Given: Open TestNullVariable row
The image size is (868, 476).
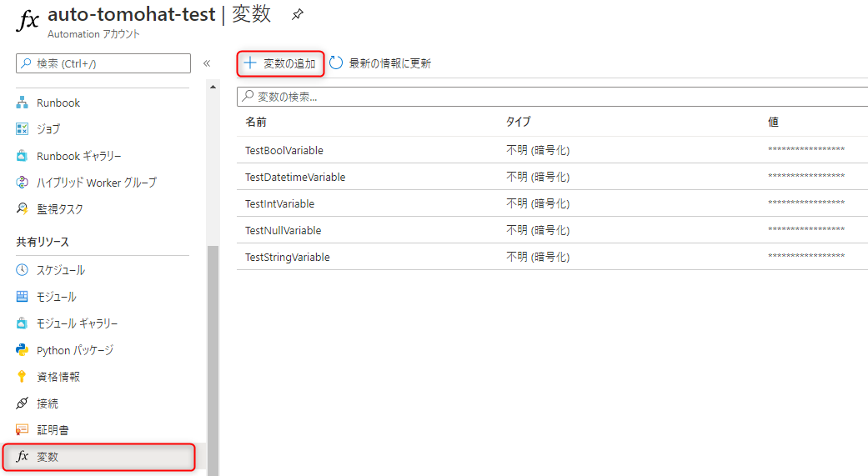Looking at the screenshot, I should [x=553, y=230].
